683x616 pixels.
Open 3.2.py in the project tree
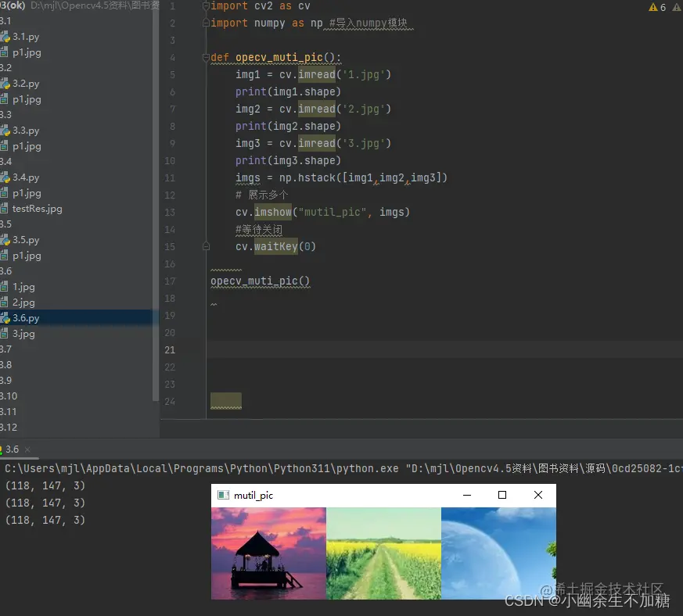point(25,84)
